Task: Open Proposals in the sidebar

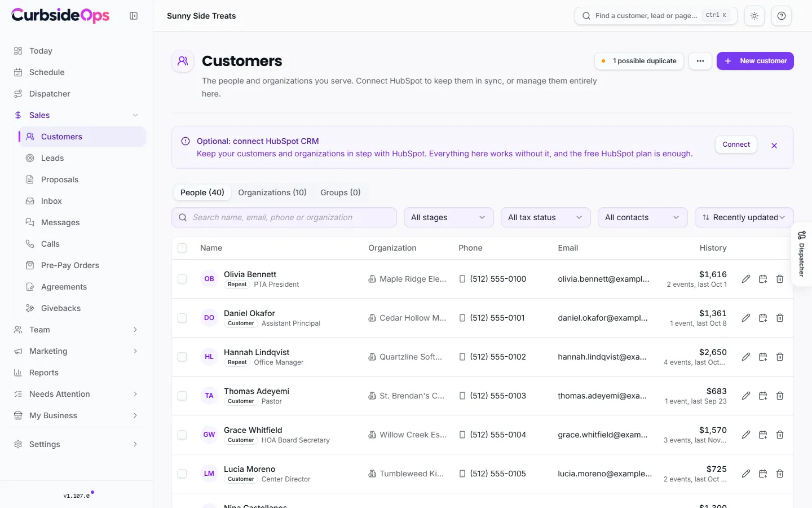Action: [x=82, y=179]
